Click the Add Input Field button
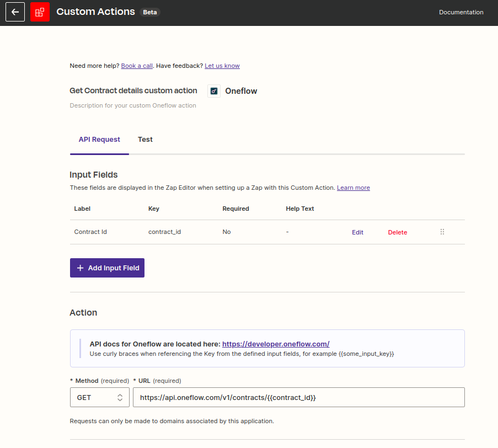Viewport: 498px width, 448px height. pyautogui.click(x=107, y=268)
